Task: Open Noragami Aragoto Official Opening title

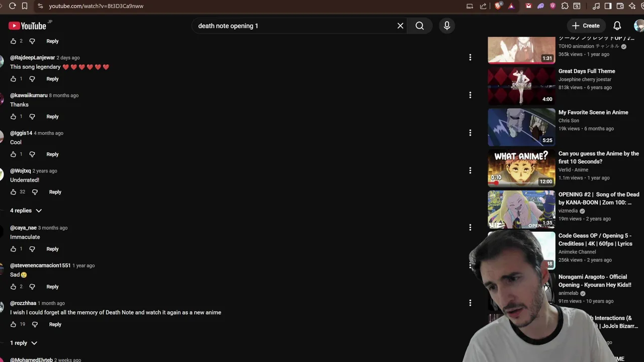Action: tap(595, 281)
